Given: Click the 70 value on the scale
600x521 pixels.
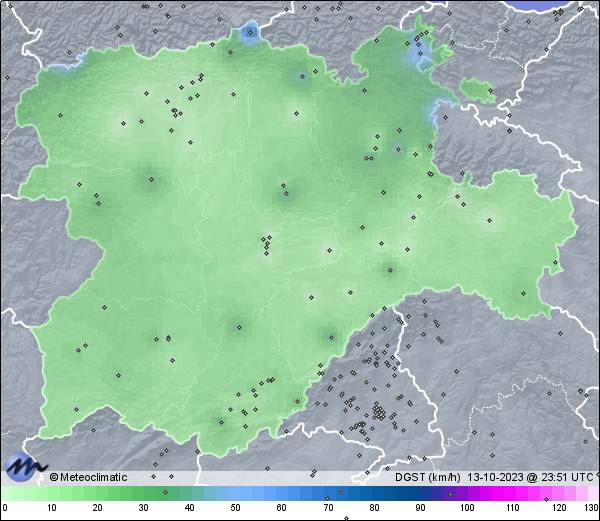Looking at the screenshot, I should [328, 508].
